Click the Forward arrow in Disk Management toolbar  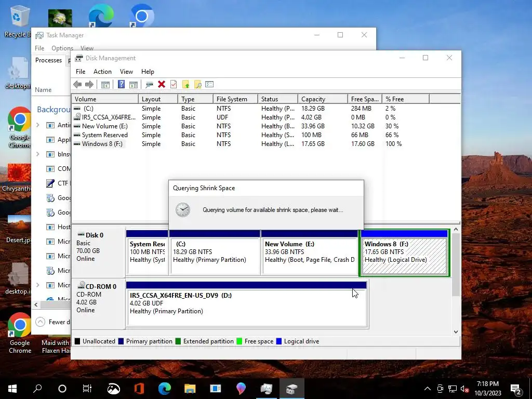pyautogui.click(x=89, y=85)
